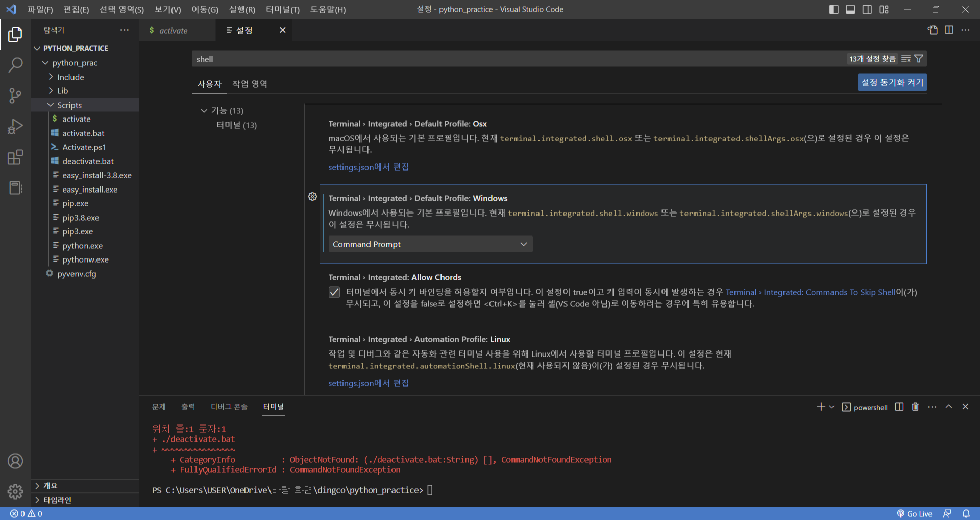Select the 사용자 user settings tab
Screen dimensions: 980x520
[x=209, y=84]
